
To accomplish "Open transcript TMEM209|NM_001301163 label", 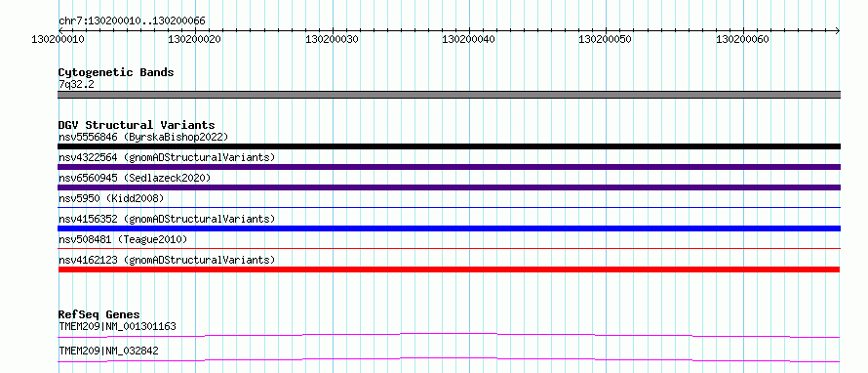I will [x=117, y=326].
